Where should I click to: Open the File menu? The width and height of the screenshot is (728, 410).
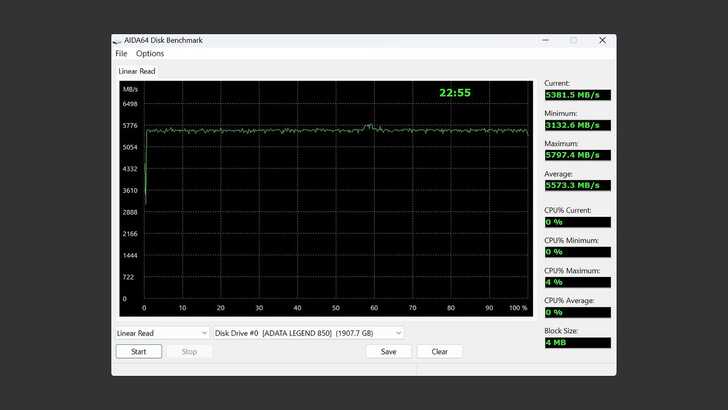[121, 54]
